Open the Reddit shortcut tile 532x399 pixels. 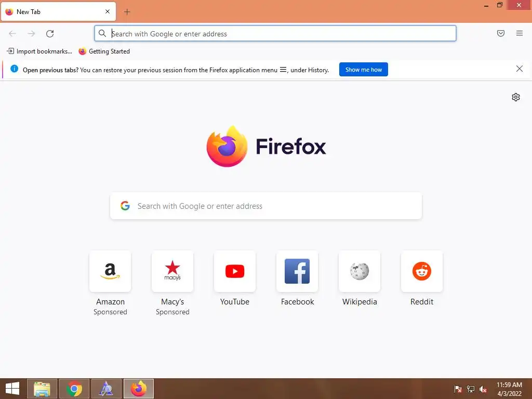(422, 271)
